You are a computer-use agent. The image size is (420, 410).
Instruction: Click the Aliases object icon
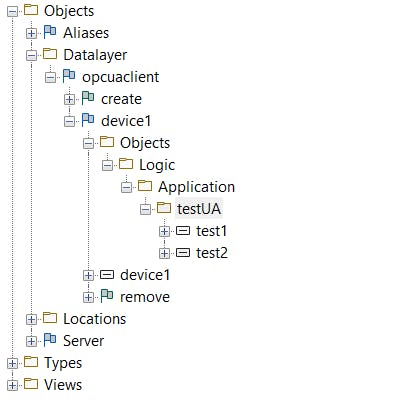coord(50,32)
